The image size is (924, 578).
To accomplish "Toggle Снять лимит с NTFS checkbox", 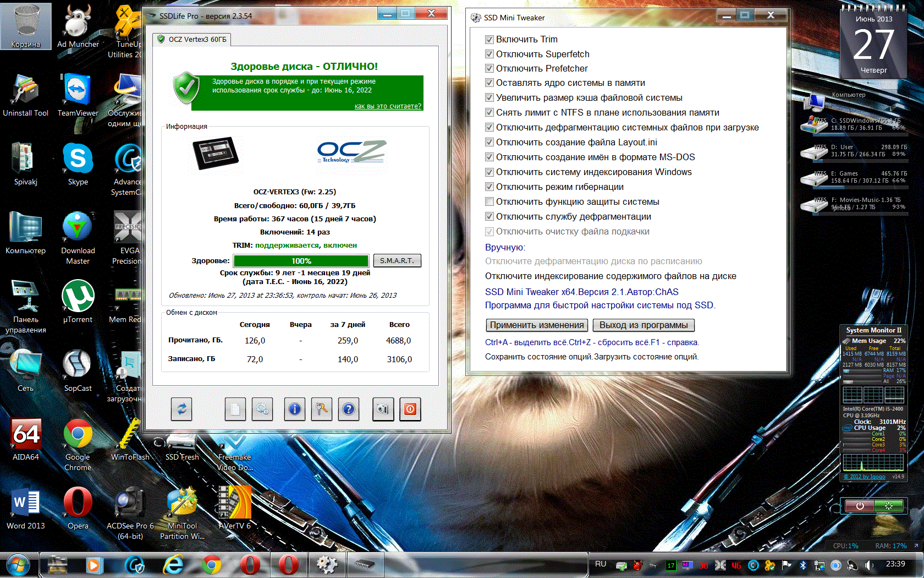I will [490, 113].
